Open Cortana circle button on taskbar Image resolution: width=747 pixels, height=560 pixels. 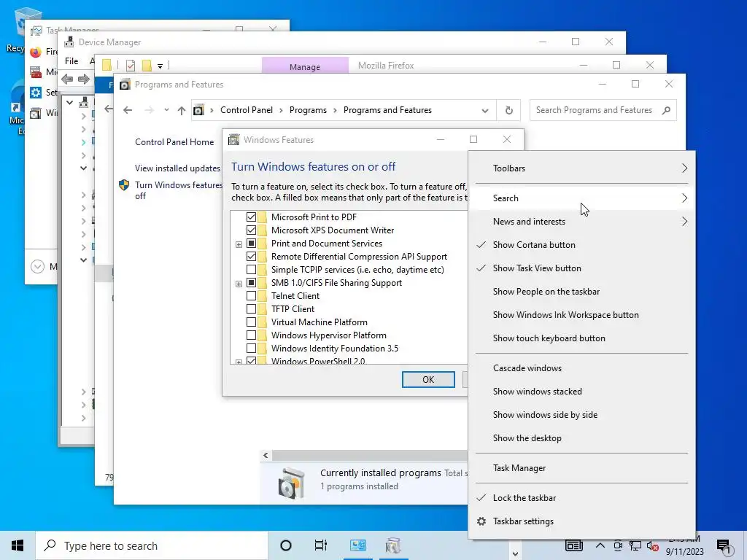click(286, 545)
